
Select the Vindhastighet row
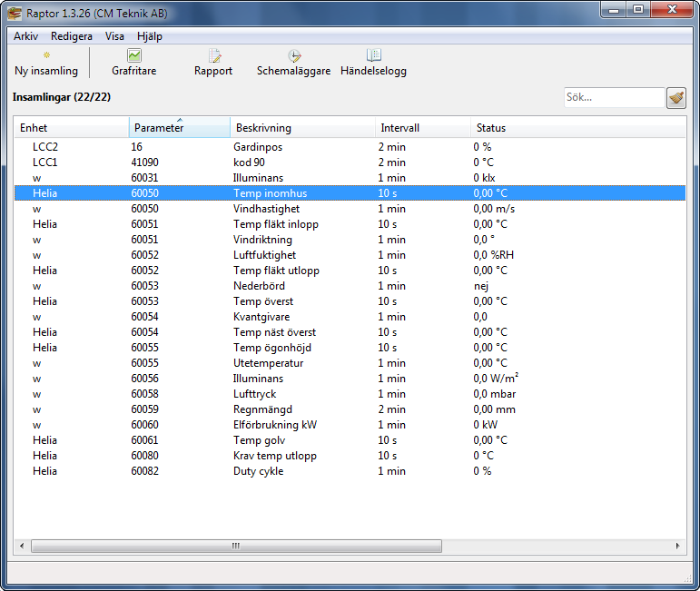click(x=350, y=209)
